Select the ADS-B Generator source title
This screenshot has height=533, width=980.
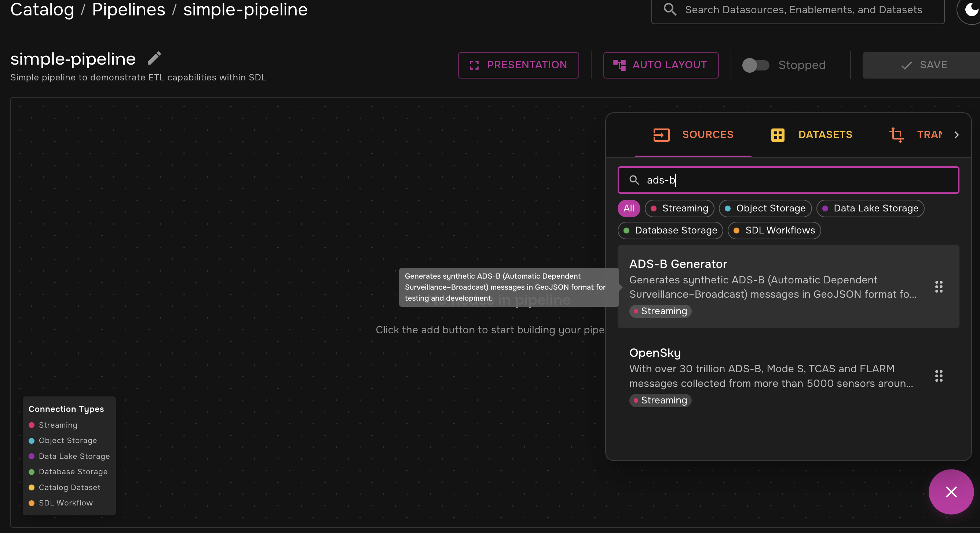point(678,264)
